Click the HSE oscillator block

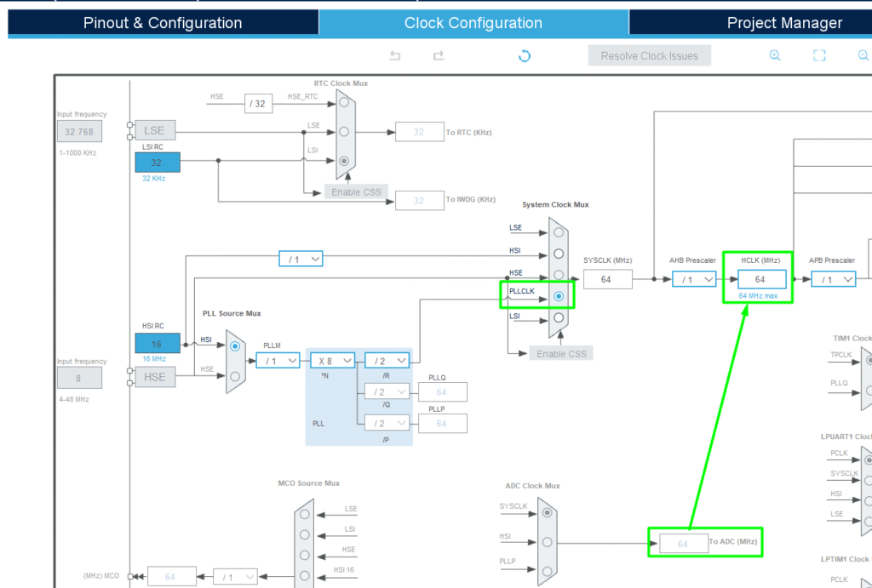pyautogui.click(x=154, y=376)
